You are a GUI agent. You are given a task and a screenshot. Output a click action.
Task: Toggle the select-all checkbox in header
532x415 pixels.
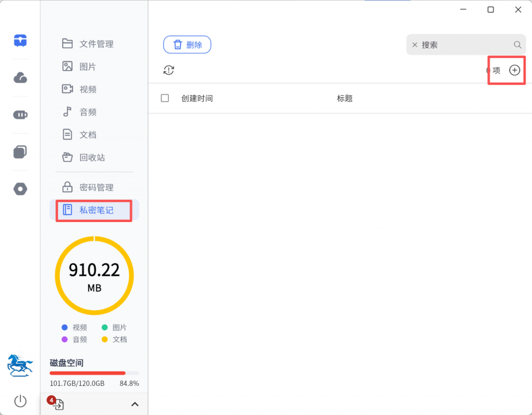click(x=165, y=98)
